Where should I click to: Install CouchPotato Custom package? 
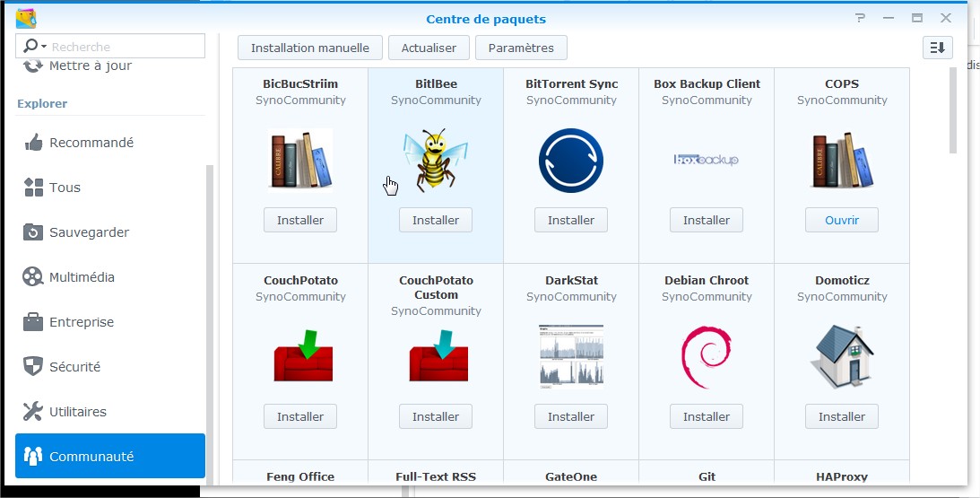click(436, 416)
